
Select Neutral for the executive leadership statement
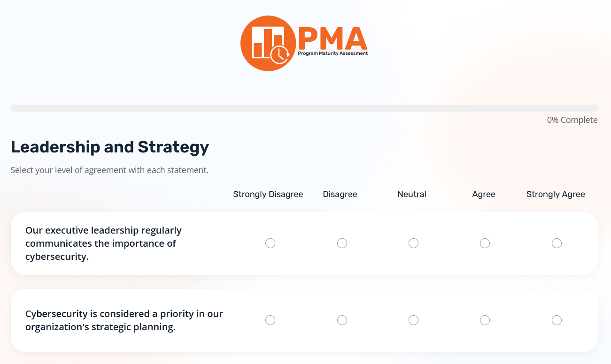(413, 243)
